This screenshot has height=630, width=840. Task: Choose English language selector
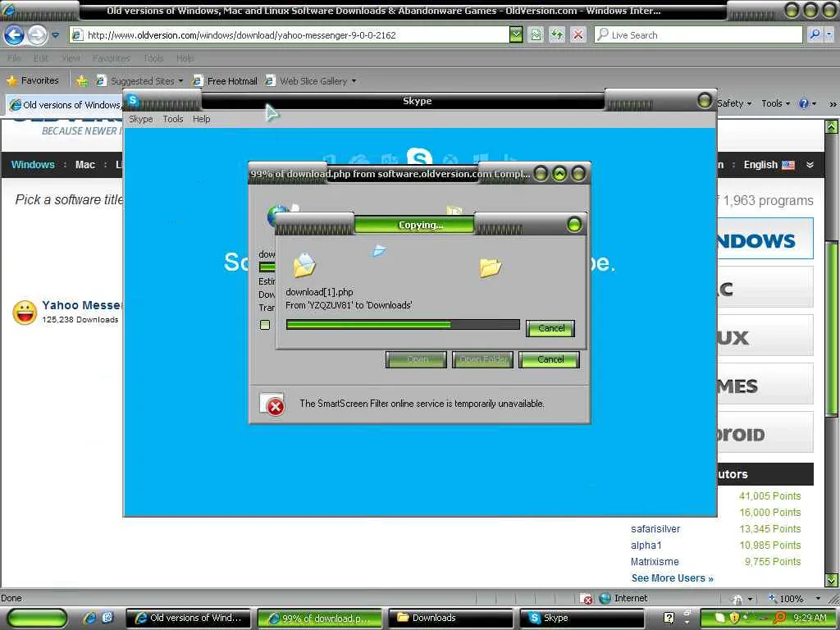coord(769,165)
